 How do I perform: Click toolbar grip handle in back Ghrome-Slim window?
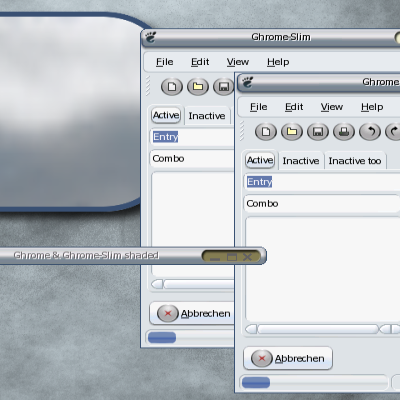(x=148, y=86)
